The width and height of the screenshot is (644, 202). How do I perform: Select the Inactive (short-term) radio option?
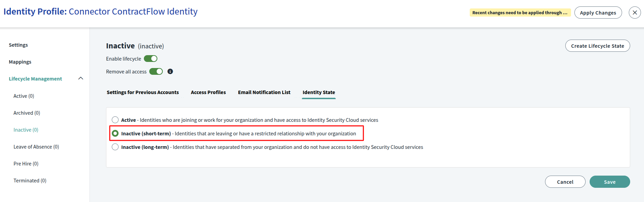(115, 133)
